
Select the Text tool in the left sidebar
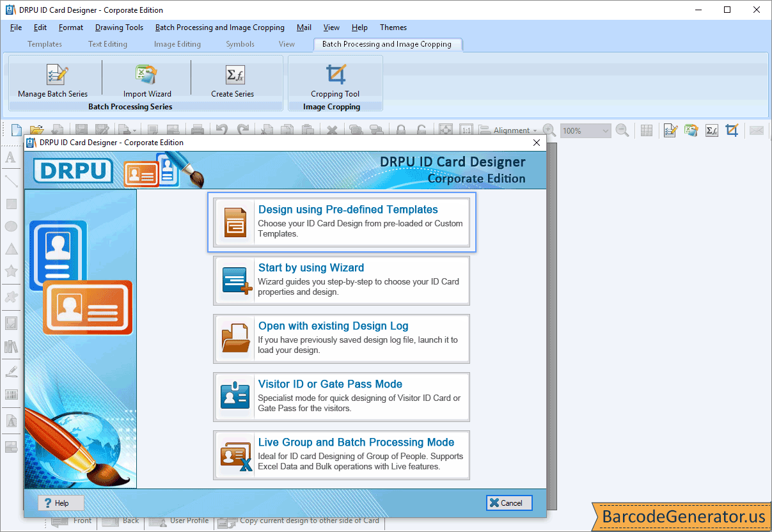click(11, 157)
